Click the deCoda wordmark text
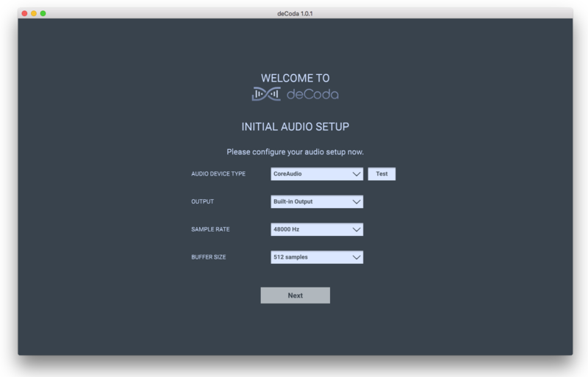Screen dimensions: 588x377 [313, 94]
